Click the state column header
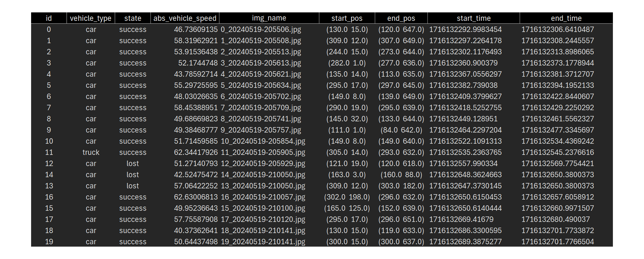644x259 pixels. coord(133,18)
